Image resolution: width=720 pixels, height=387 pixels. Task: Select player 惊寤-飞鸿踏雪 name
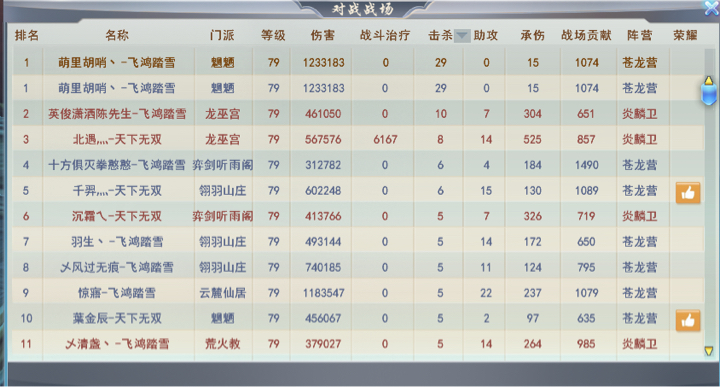(x=117, y=293)
